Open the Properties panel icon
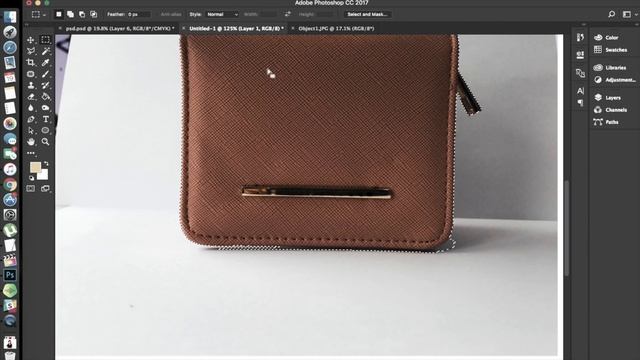 click(x=580, y=55)
